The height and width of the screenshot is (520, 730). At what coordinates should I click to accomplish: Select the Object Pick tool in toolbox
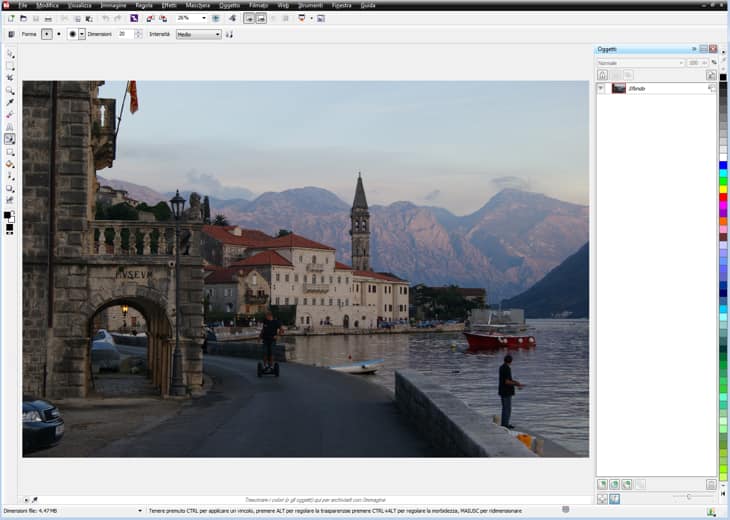pyautogui.click(x=10, y=53)
